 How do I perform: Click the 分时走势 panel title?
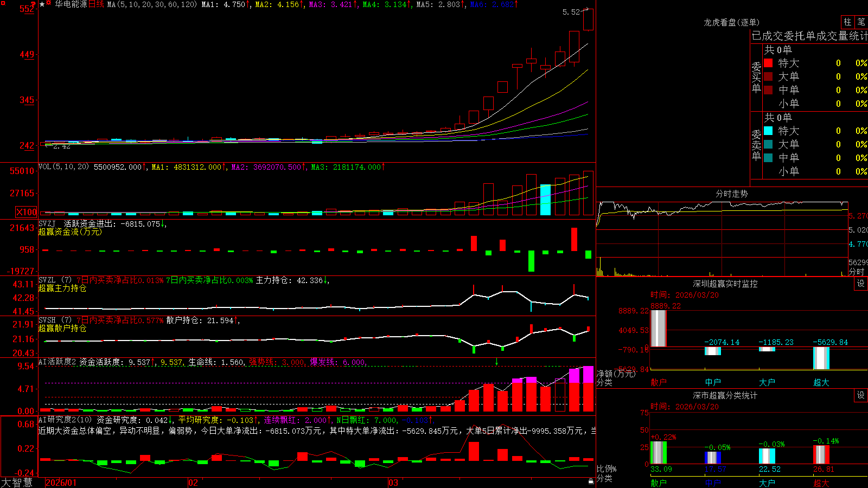pos(732,194)
